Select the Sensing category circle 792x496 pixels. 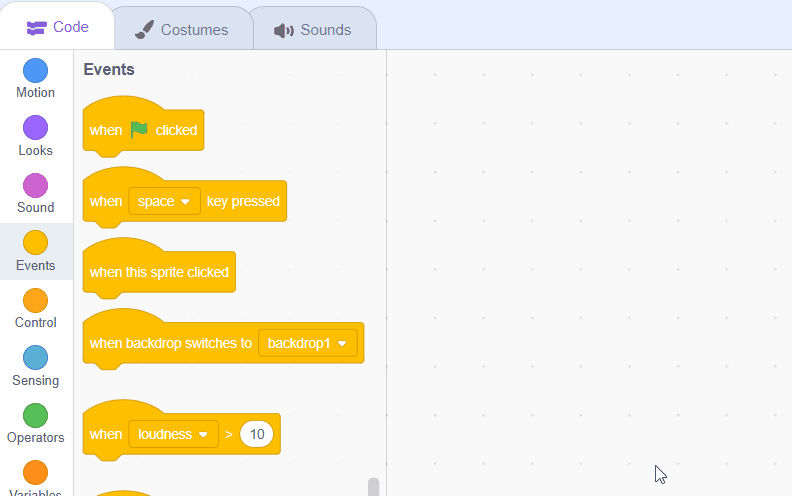click(x=35, y=358)
